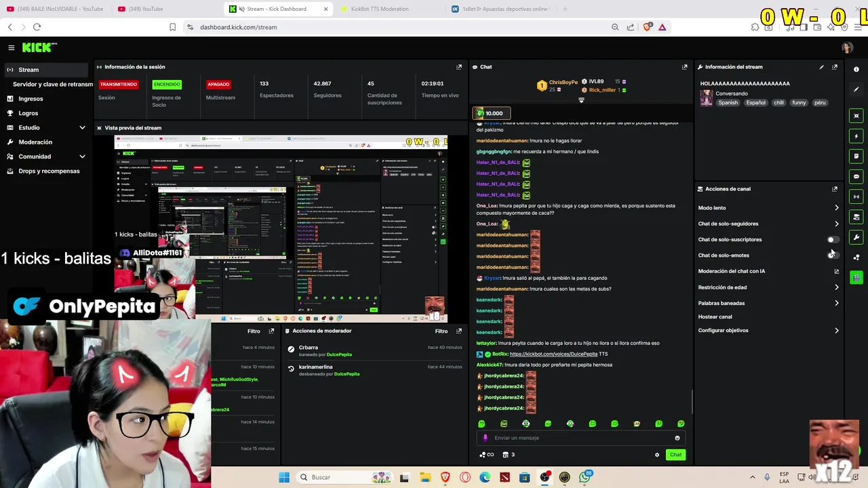Open the Kick hamburger menu
The image size is (868, 488).
coord(11,47)
